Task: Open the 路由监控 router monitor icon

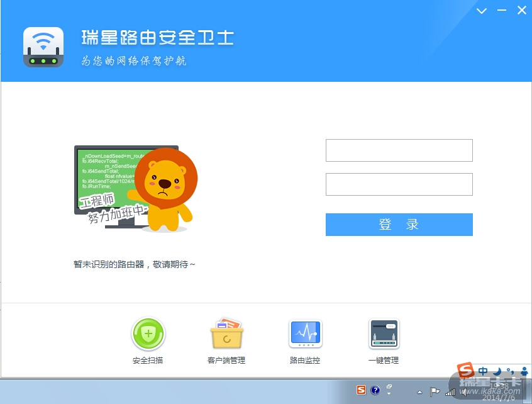Action: tap(306, 334)
